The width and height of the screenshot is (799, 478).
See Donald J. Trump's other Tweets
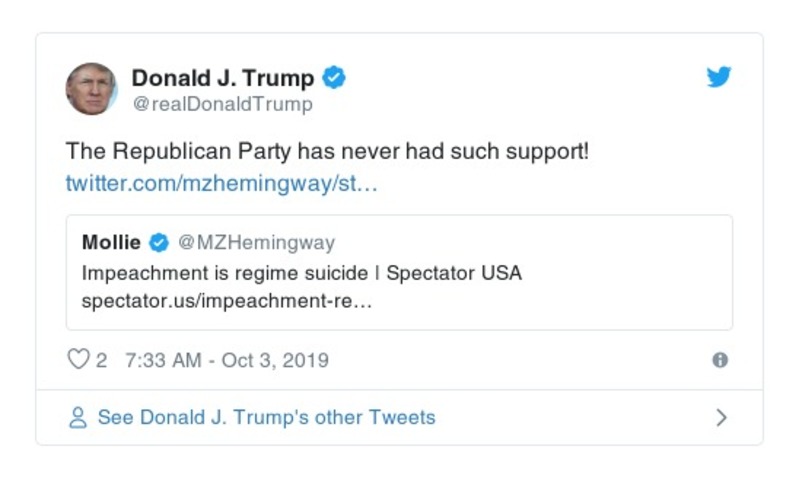266,418
